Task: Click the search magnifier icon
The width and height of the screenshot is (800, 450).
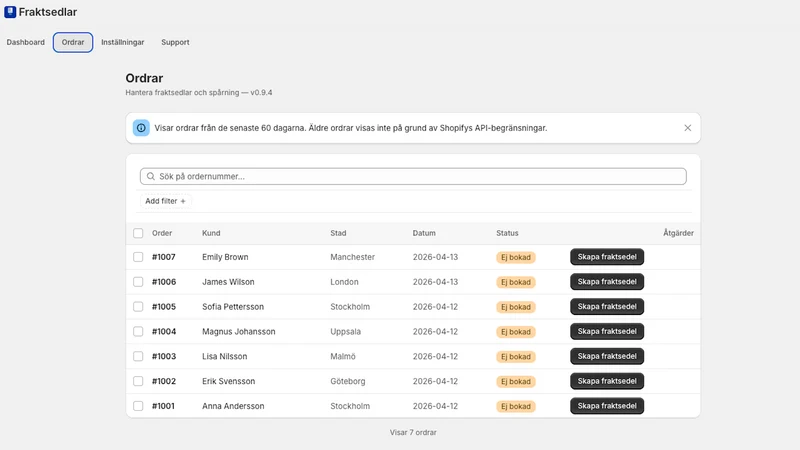Action: 151,177
